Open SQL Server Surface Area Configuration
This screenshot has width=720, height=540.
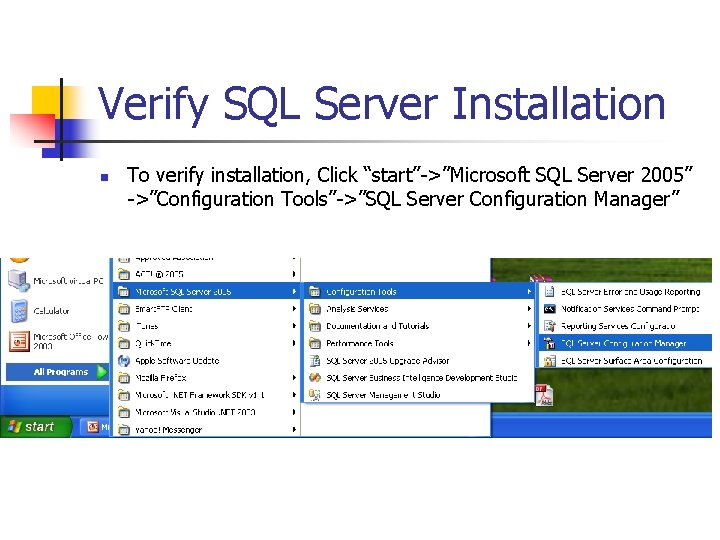625,360
